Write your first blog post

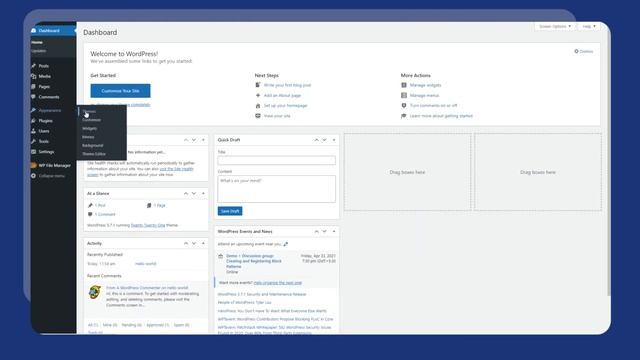287,85
